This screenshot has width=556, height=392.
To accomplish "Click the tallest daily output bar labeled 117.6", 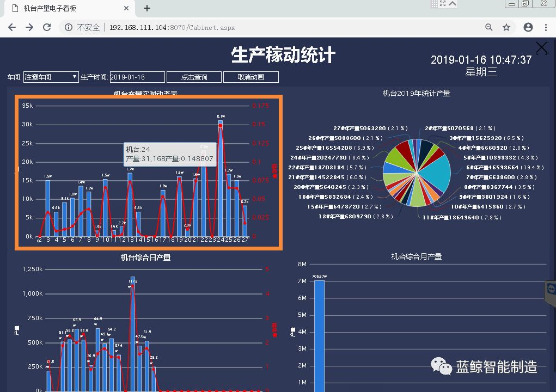I will (133, 334).
